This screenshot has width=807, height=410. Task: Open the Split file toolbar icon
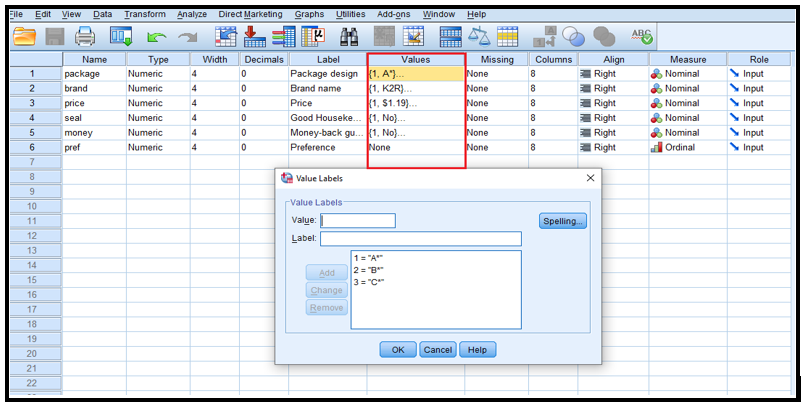pyautogui.click(x=450, y=37)
